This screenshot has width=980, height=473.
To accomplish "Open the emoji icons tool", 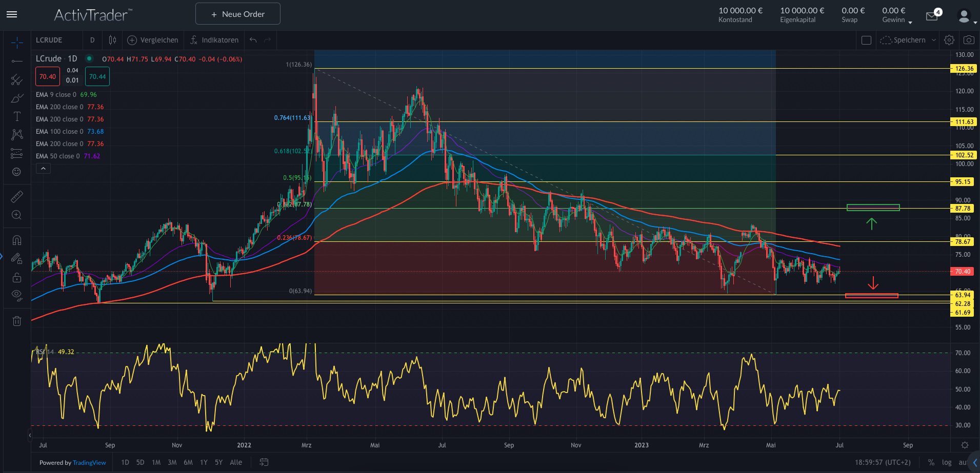I will point(17,172).
